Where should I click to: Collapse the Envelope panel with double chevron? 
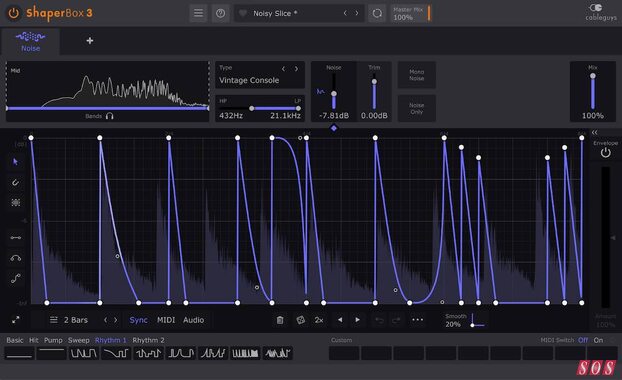pos(594,132)
